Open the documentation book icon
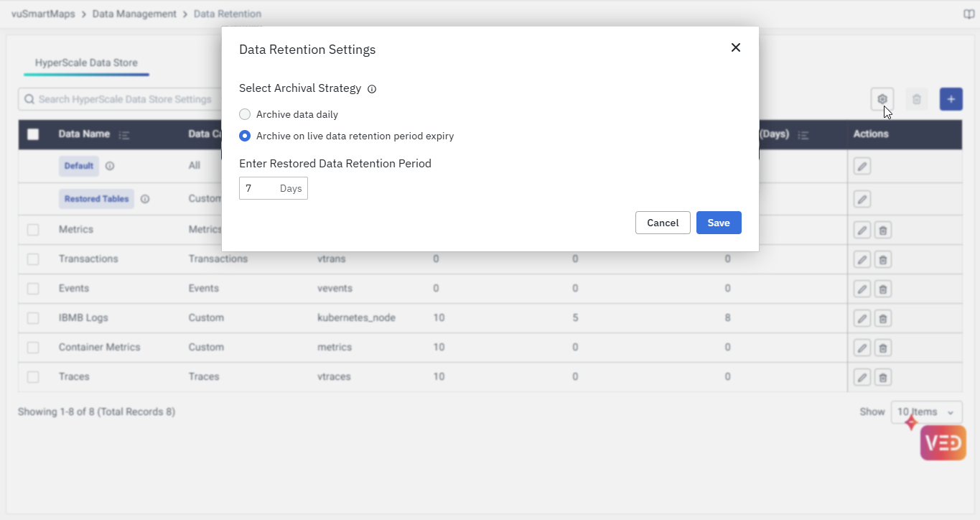This screenshot has height=520, width=980. coord(969,14)
